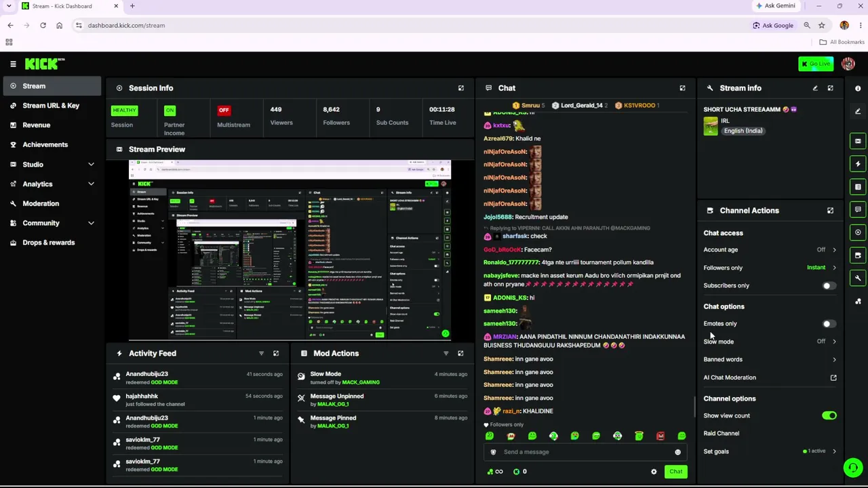Screen dimensions: 868x488
Task: Toggle the wrench stream info widget in sidebar
Action: coord(858,279)
